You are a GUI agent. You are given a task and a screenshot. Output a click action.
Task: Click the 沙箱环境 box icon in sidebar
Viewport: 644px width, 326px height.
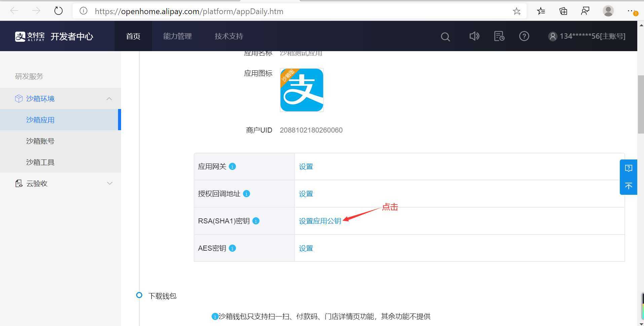18,98
